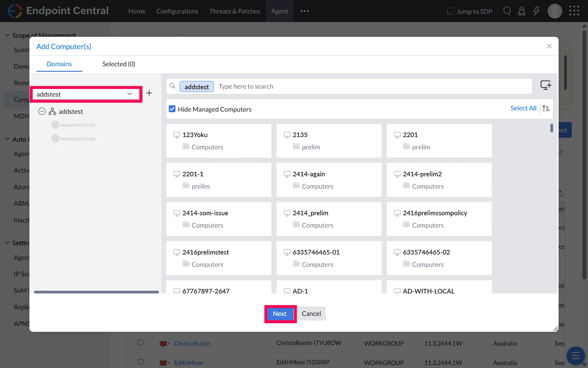Click the monitor icon of AD-1

click(x=287, y=291)
